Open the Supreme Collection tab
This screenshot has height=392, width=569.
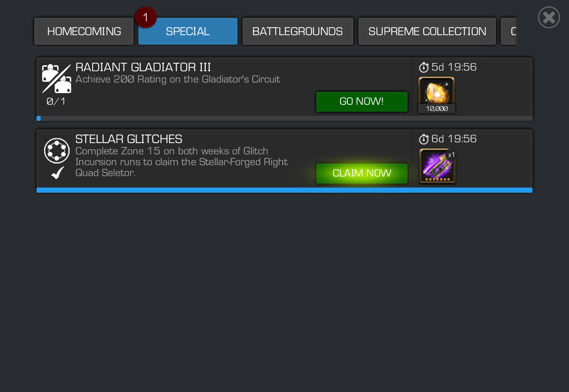[427, 31]
